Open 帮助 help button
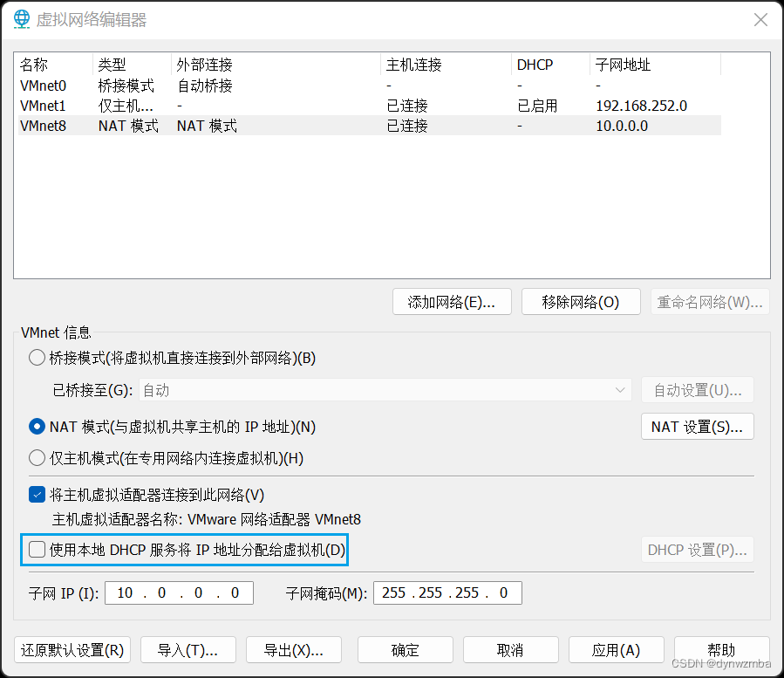The height and width of the screenshot is (678, 784). pos(722,650)
